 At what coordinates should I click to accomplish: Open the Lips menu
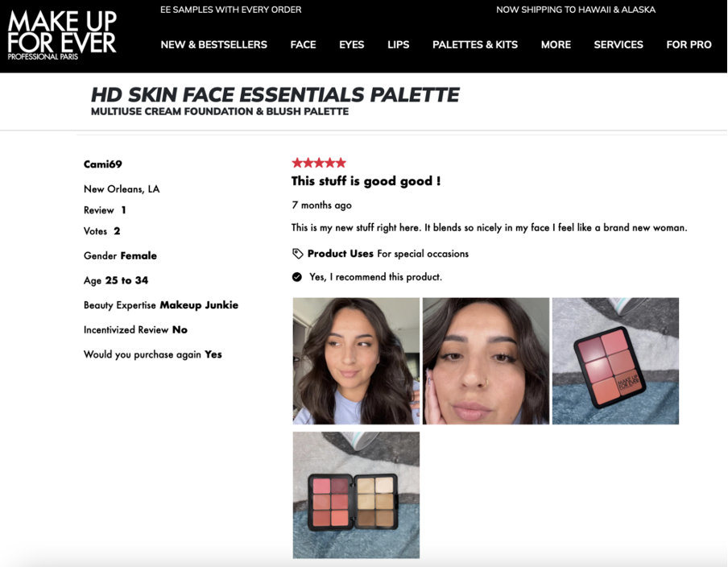point(399,44)
